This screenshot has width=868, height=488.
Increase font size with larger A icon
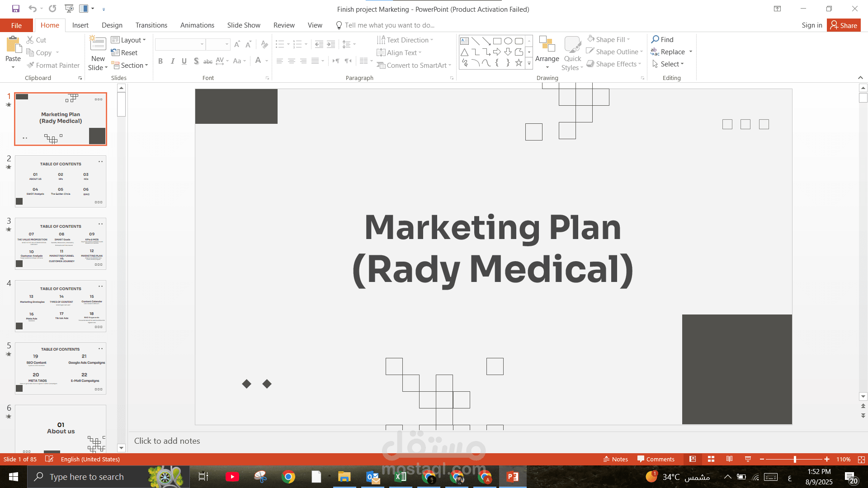click(237, 44)
